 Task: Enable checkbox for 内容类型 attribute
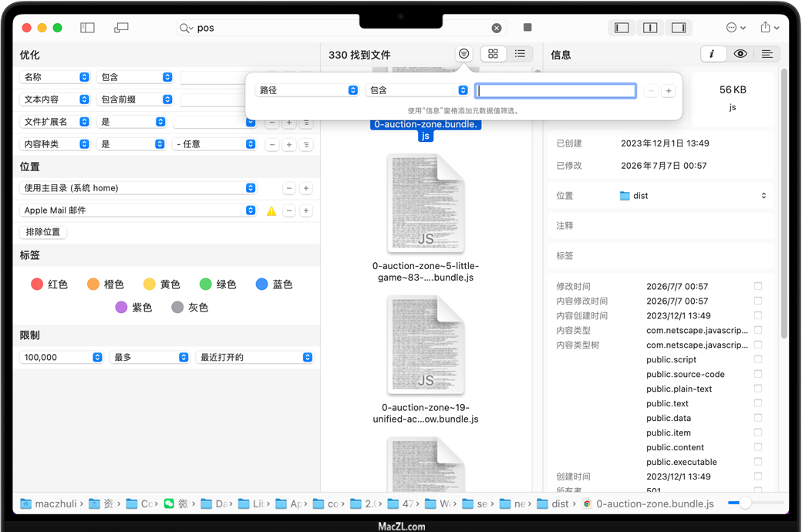click(758, 330)
